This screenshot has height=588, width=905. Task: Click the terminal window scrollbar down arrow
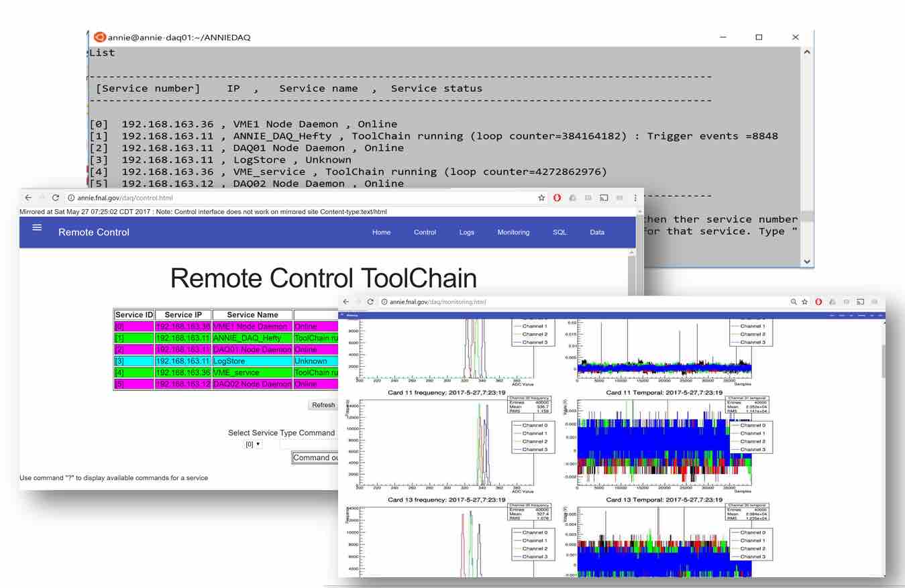click(807, 262)
